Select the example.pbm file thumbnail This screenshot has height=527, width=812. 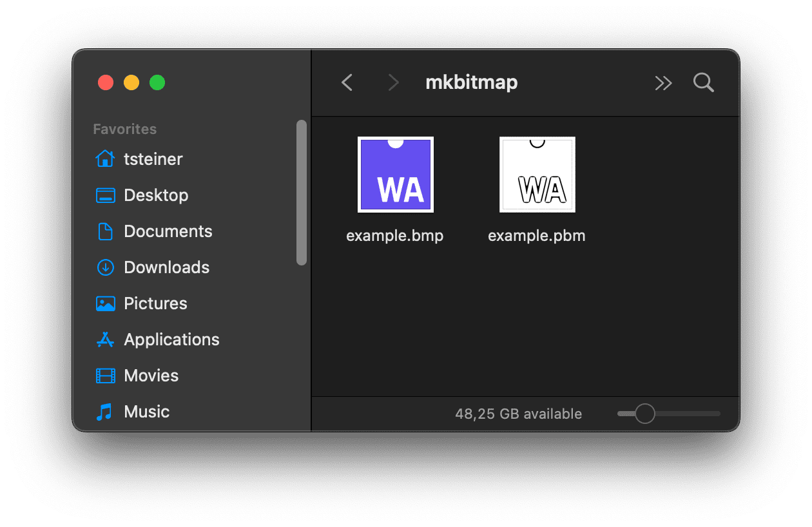tap(537, 174)
